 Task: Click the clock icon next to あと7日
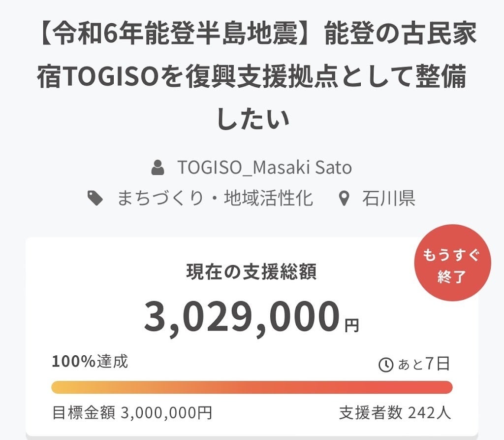tap(385, 365)
